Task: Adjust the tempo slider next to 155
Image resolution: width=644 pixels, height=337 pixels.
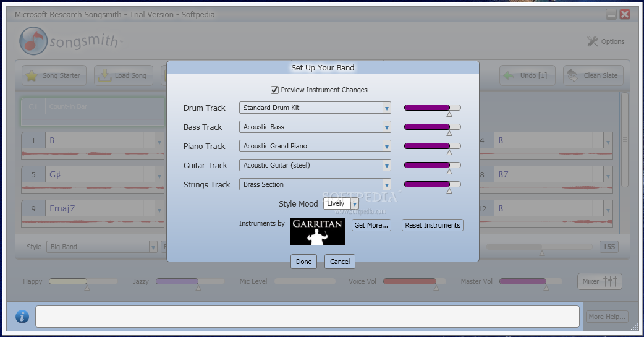Action: 540,247
